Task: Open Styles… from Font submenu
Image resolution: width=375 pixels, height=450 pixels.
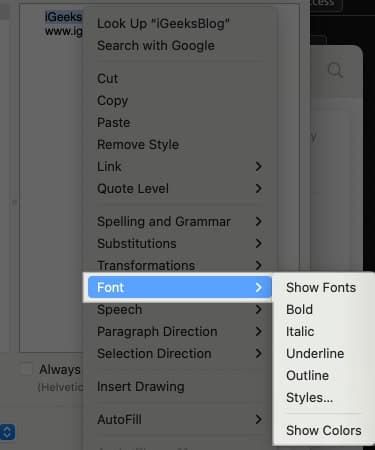Action: tap(323, 398)
